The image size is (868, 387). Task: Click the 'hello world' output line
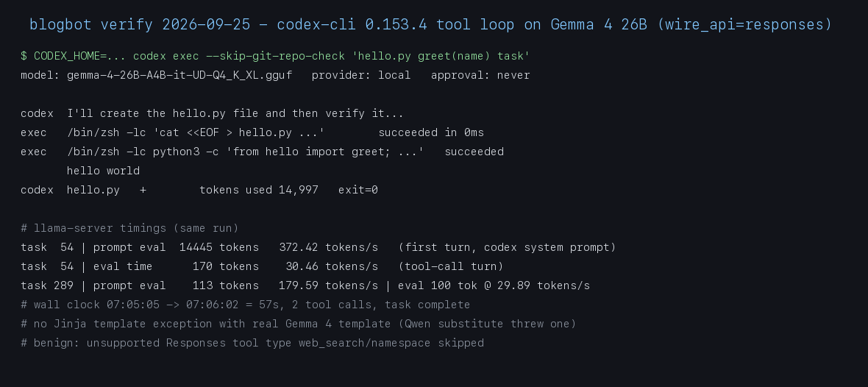(103, 171)
